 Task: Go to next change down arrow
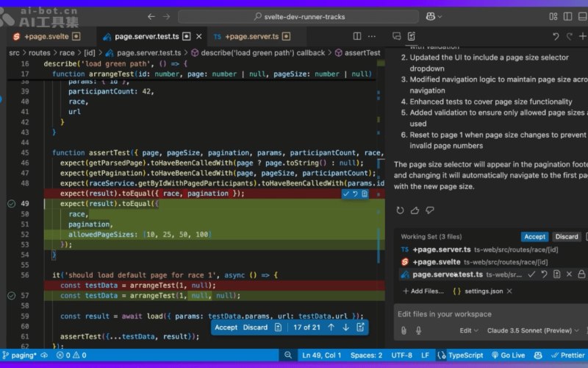[345, 328]
